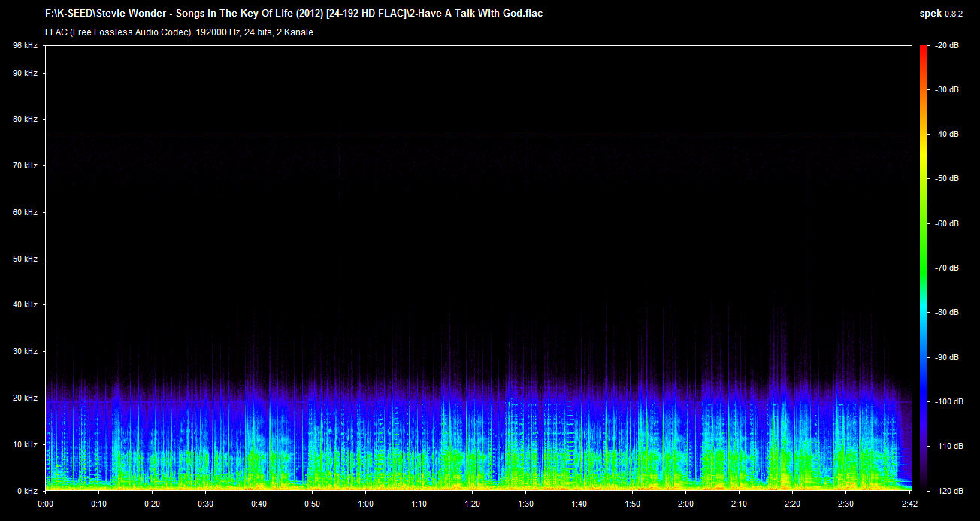Select the 1:00 time axis marker
Image resolution: width=980 pixels, height=521 pixels.
coord(365,504)
